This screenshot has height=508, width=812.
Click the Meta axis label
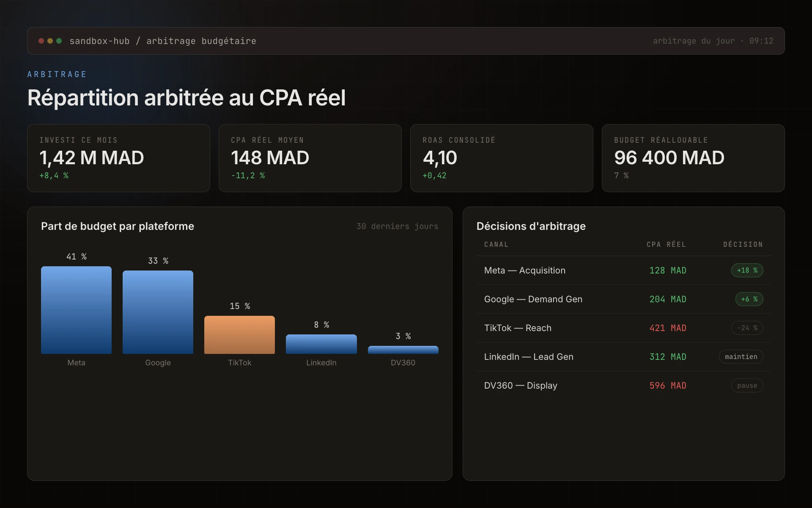76,363
